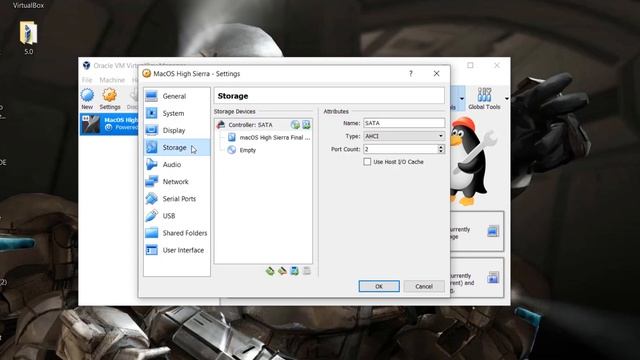Click Remove selected storage controller icon
Image resolution: width=640 pixels, height=360 pixels.
click(282, 271)
